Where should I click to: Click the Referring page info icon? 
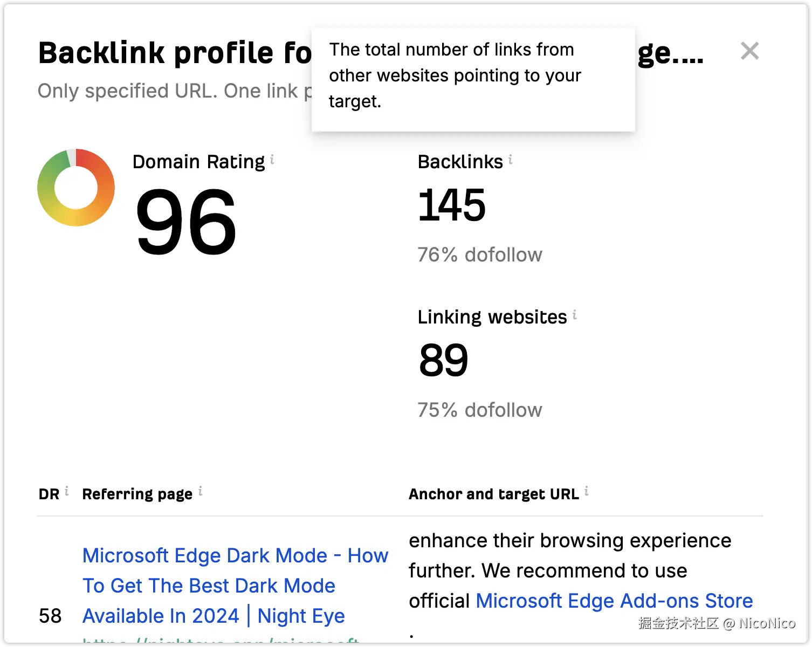201,491
